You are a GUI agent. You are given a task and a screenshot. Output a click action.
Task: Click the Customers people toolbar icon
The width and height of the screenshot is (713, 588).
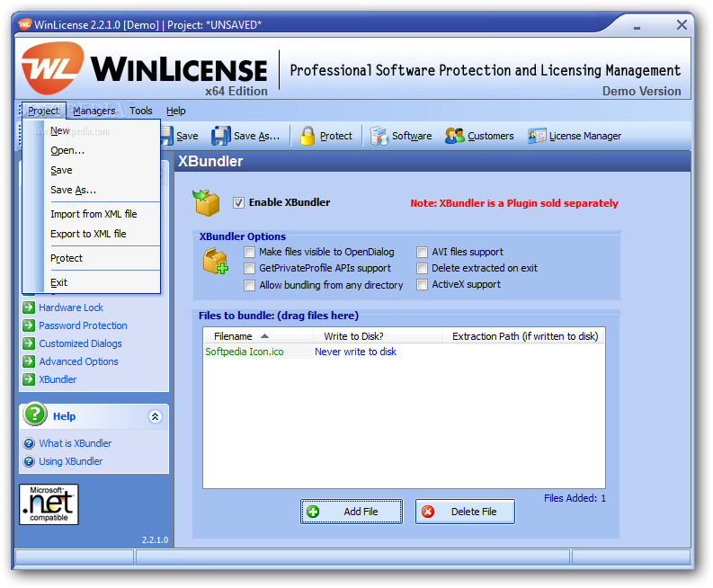coord(454,136)
